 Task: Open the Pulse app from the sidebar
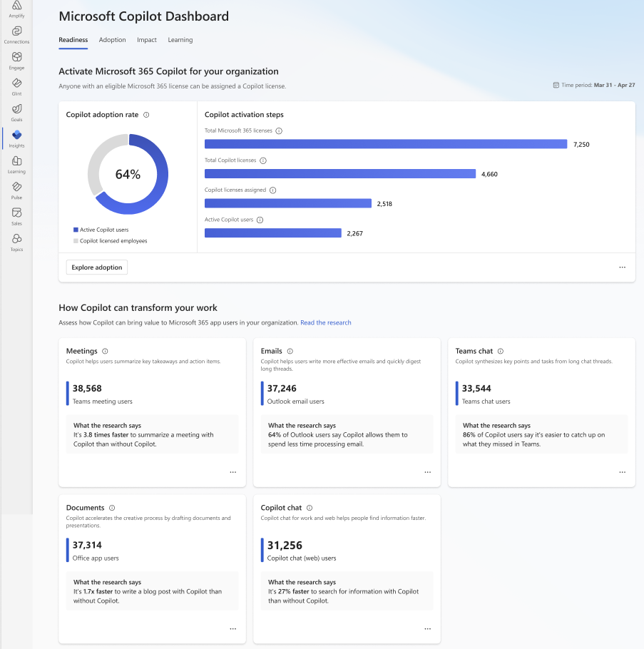(x=16, y=189)
